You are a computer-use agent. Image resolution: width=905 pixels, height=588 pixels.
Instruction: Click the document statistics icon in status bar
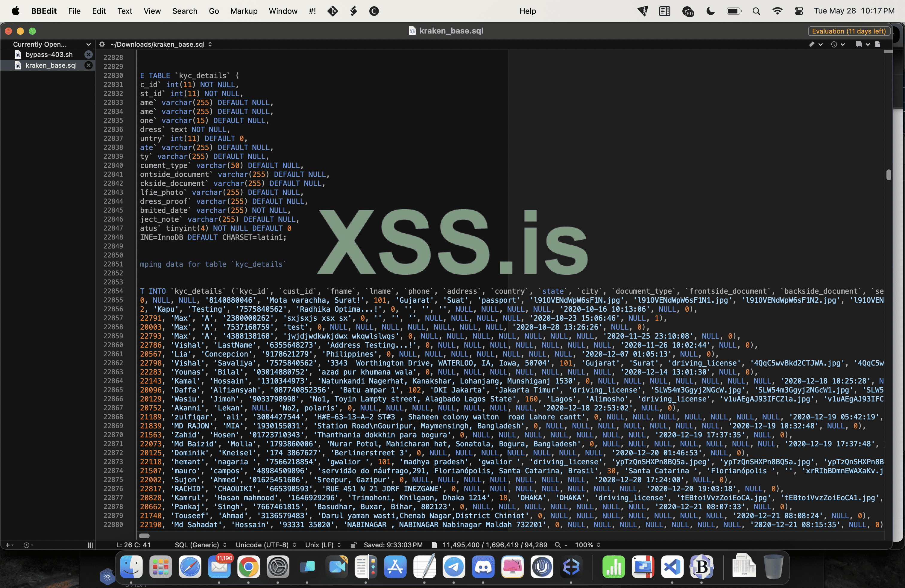434,545
